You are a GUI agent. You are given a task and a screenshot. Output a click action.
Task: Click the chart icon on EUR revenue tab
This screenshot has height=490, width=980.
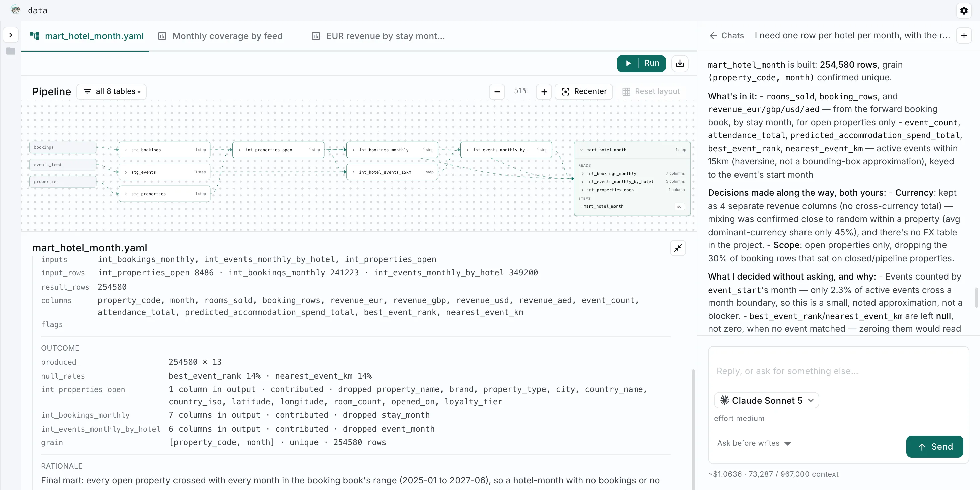click(x=316, y=36)
